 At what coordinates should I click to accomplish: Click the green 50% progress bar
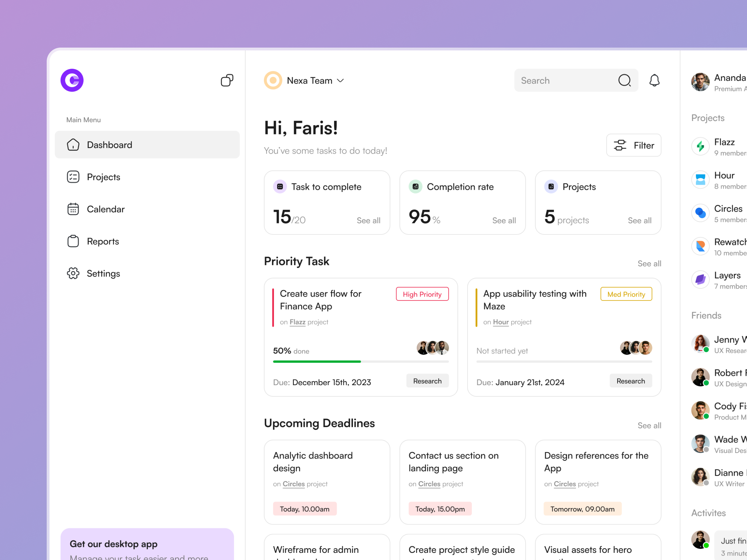point(317,362)
